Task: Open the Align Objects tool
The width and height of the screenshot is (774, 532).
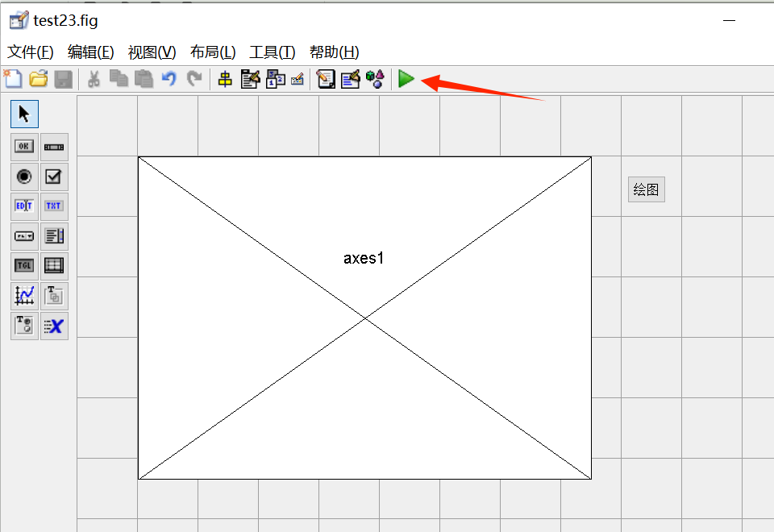Action: pyautogui.click(x=225, y=79)
